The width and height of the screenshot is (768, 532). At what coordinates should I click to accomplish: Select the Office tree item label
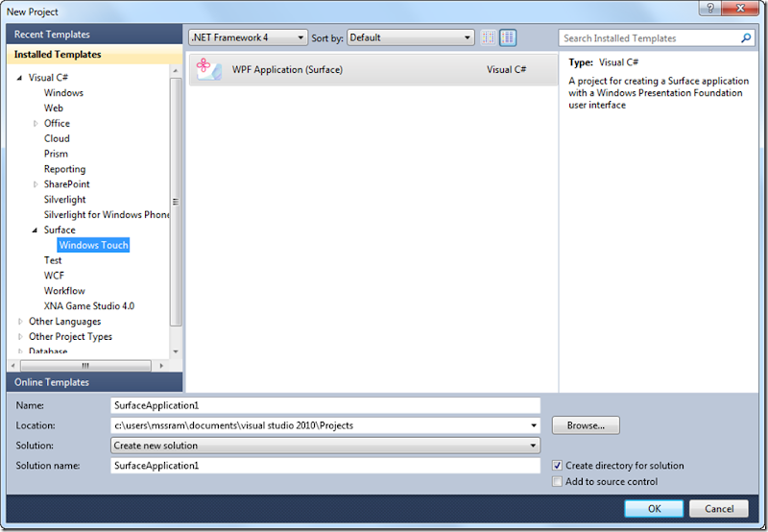tap(57, 124)
